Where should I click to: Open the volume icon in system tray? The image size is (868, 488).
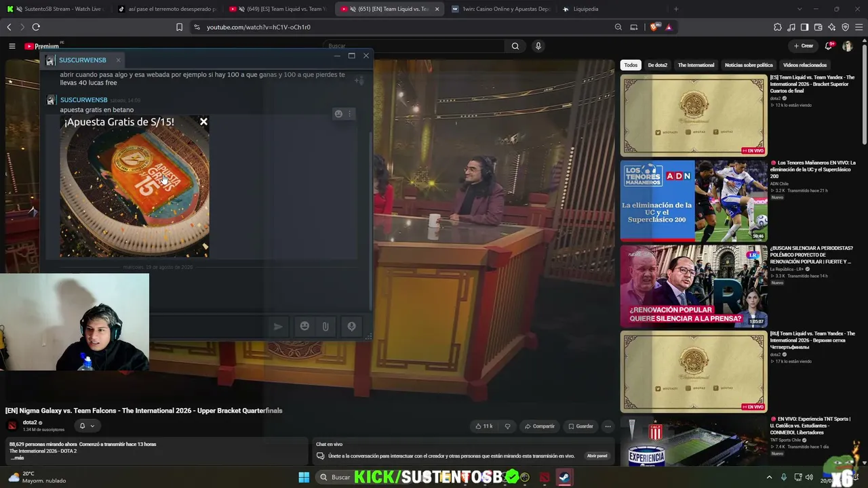(809, 477)
